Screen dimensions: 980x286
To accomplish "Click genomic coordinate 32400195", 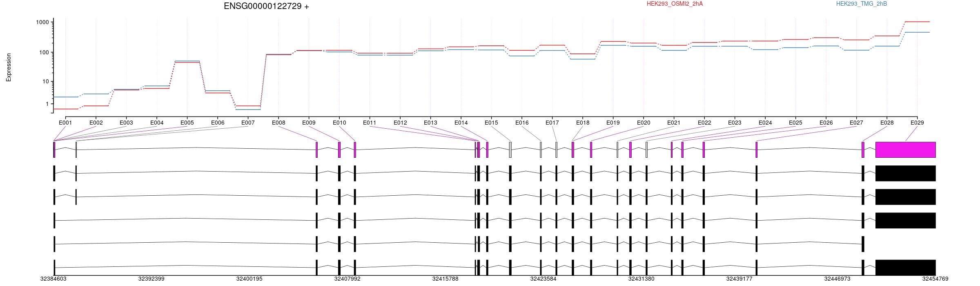I will click(249, 279).
